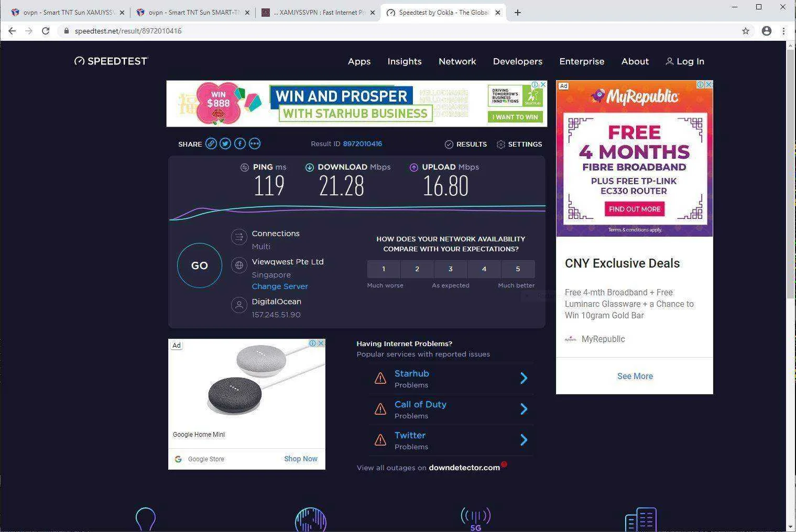Close the MyRepublic ad X
796x532 pixels.
[709, 84]
